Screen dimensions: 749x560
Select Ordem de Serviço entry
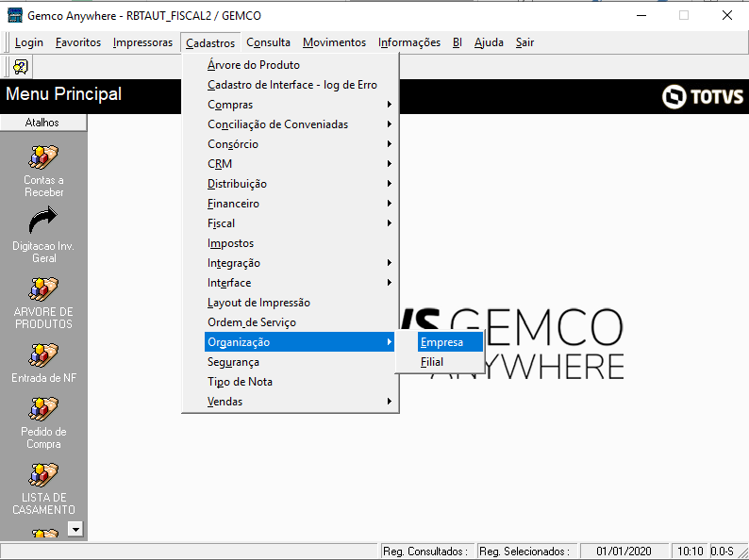(x=299, y=322)
